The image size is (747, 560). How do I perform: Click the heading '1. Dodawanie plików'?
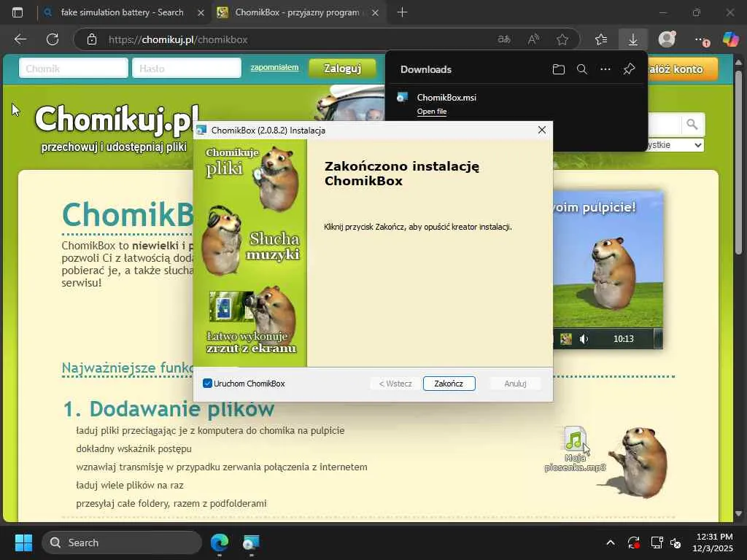tap(169, 409)
